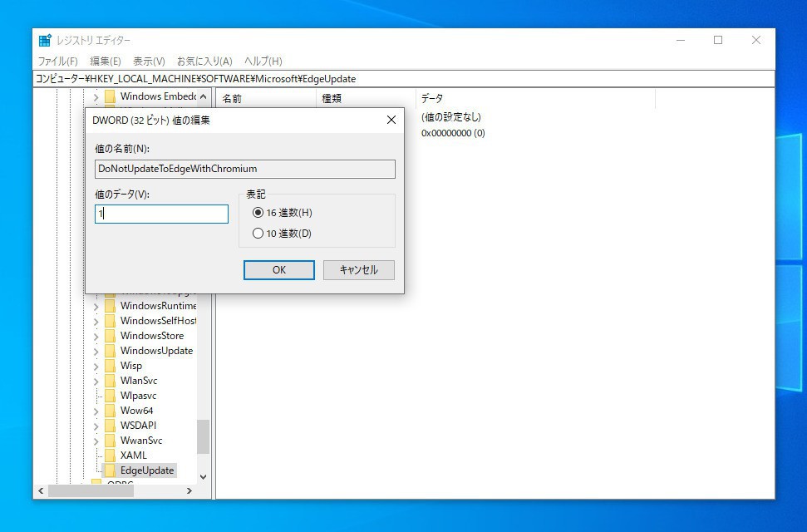Click the Wisp folder icon
The image size is (807, 532).
click(x=110, y=365)
